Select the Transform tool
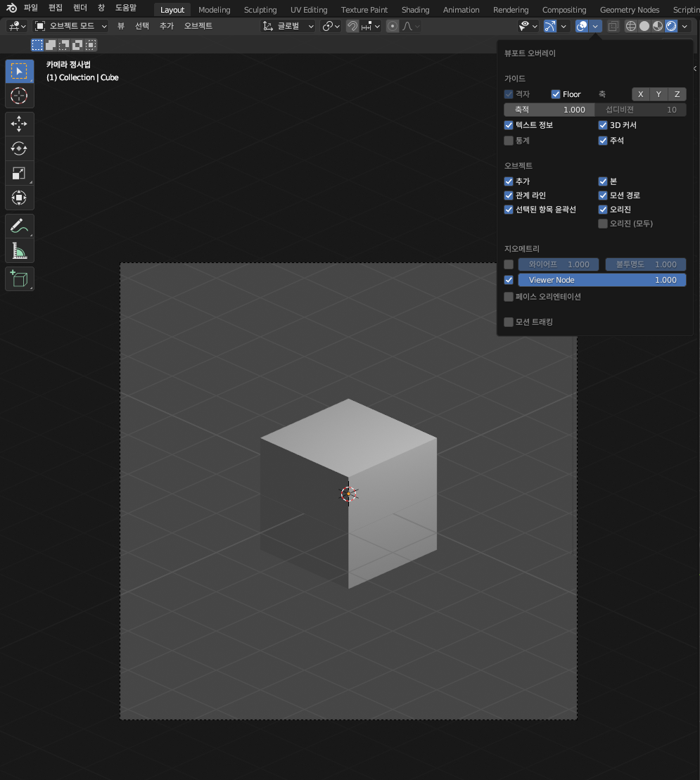 click(x=20, y=198)
